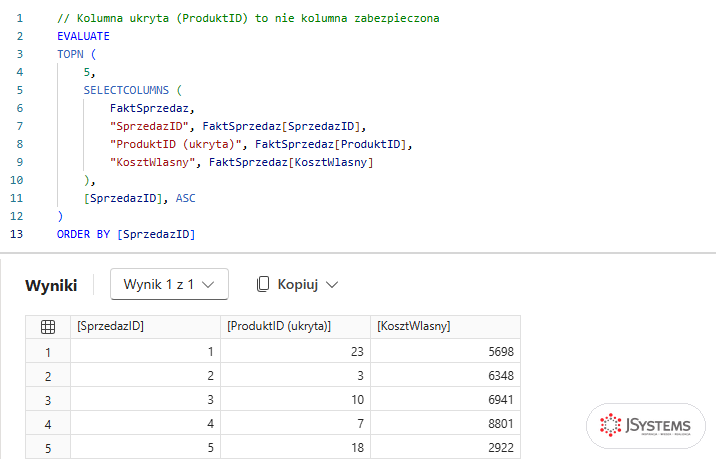Click the green comment on line 1
This screenshot has height=459, width=716.
pos(248,18)
